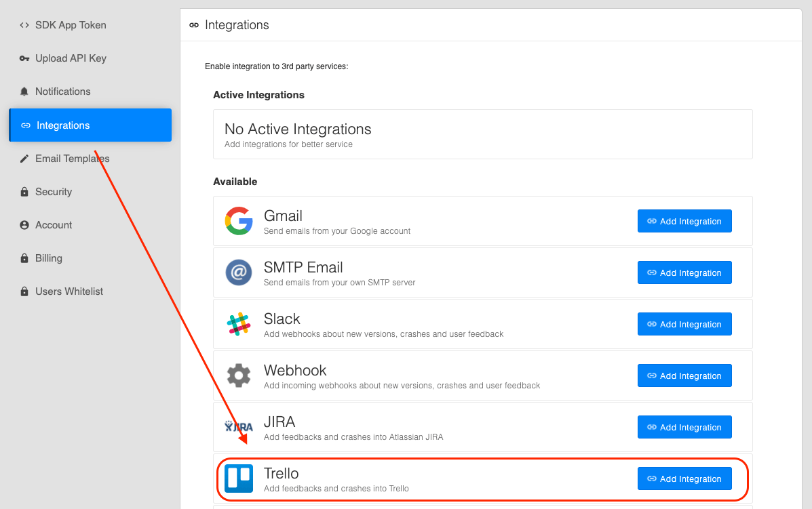Viewport: 812px width, 509px height.
Task: Click the Webhook gear icon
Action: (239, 375)
